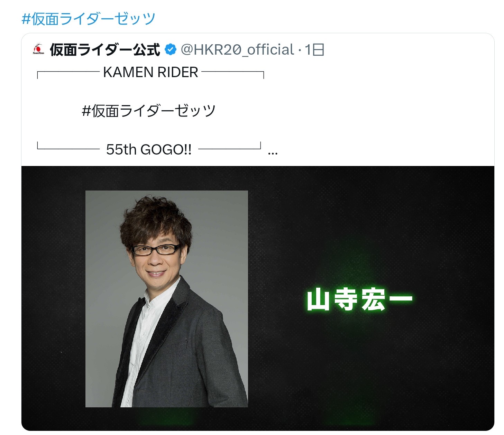Click the dark image background above the green name
Screen dimensions: 504x435
coord(360,225)
